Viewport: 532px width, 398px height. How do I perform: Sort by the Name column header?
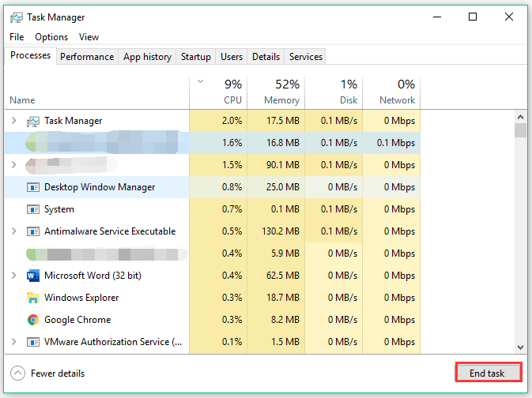pyautogui.click(x=22, y=100)
